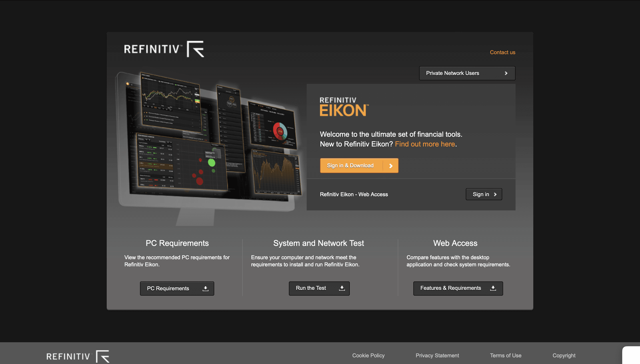Open the Cookie Policy page
This screenshot has height=364, width=640.
(368, 355)
